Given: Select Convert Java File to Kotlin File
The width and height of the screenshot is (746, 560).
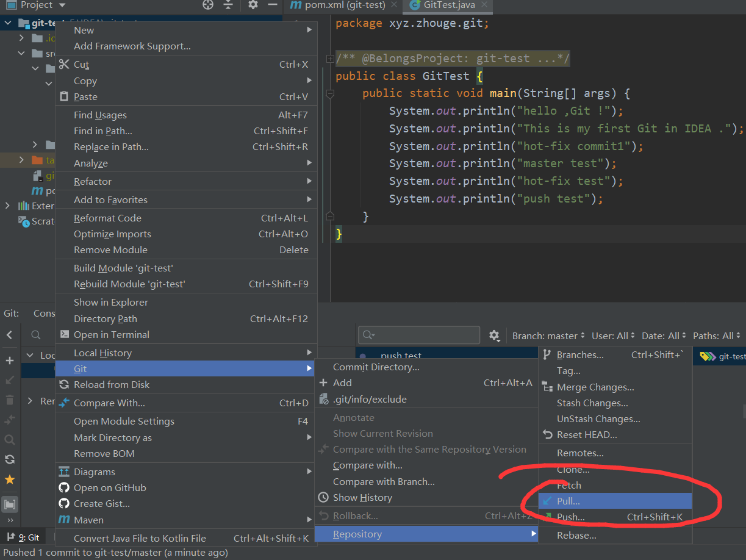Looking at the screenshot, I should pos(186,538).
